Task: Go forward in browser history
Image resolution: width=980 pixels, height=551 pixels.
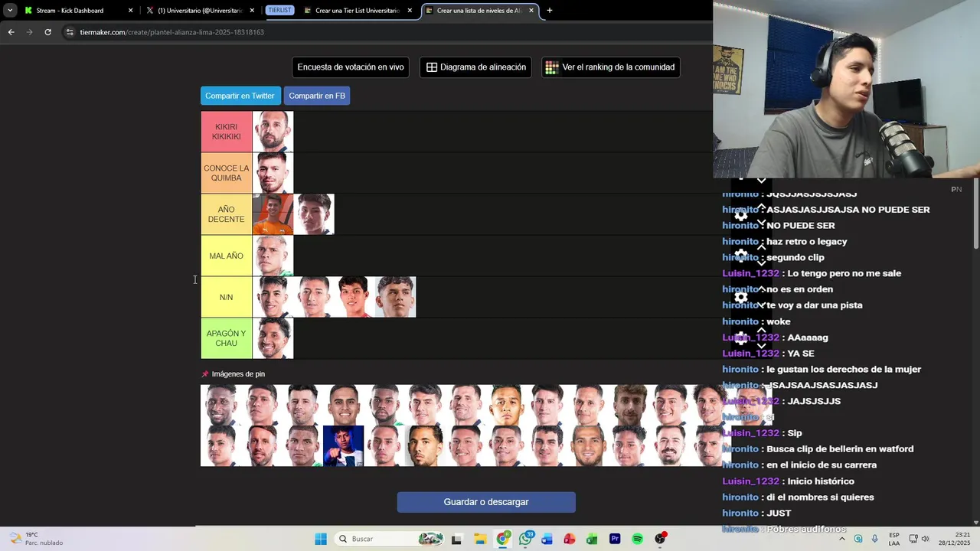Action: (x=29, y=32)
